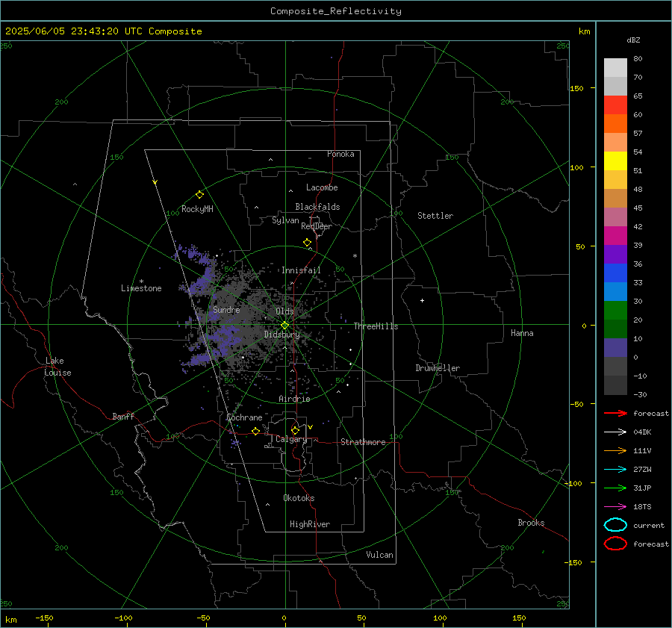Click the Composite_Reflectivity title text
Image resolution: width=672 pixels, height=628 pixels.
[335, 11]
